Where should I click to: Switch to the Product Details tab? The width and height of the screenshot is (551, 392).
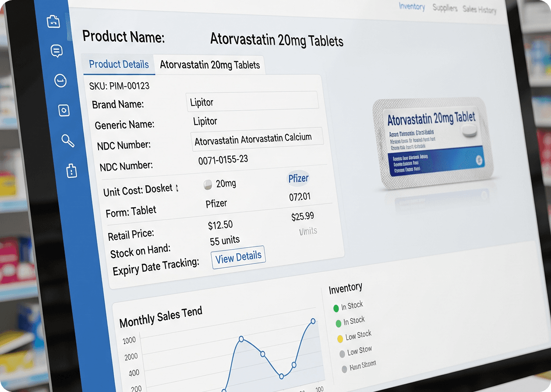tap(119, 64)
